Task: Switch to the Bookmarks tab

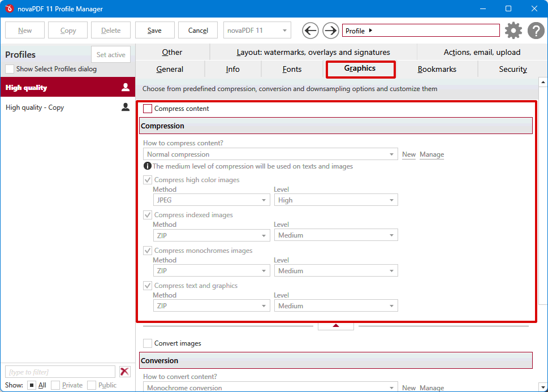Action: [x=437, y=69]
